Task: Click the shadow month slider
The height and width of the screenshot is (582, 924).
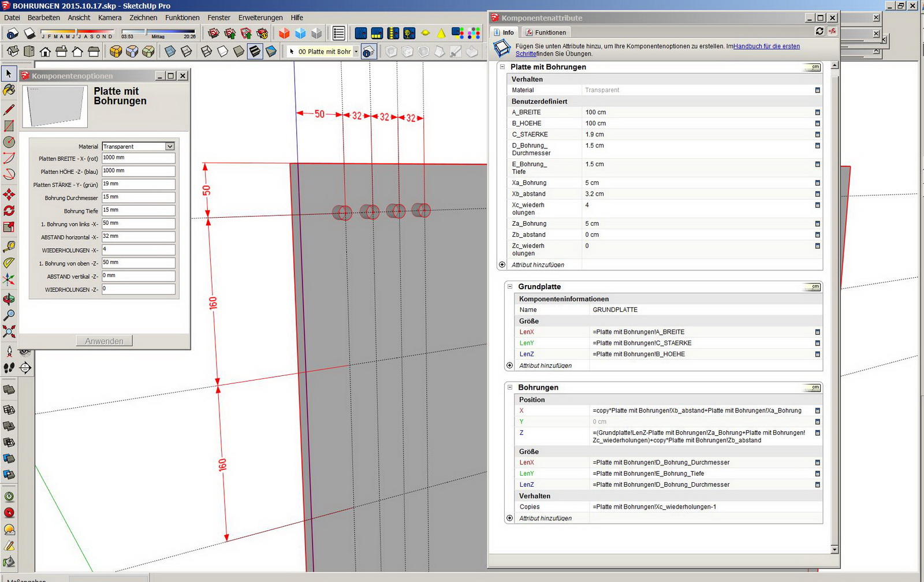Action: (x=77, y=32)
